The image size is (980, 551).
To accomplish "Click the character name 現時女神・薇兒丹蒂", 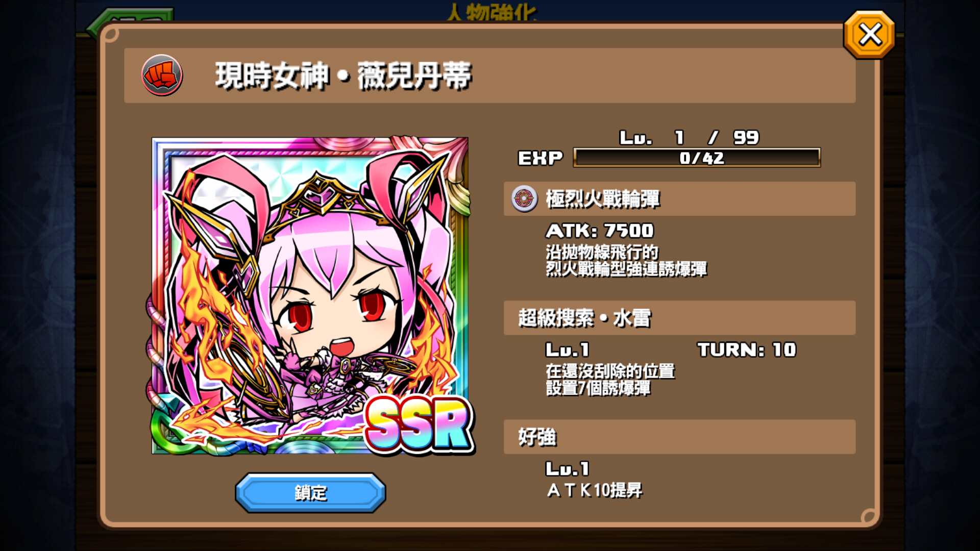I will click(343, 76).
